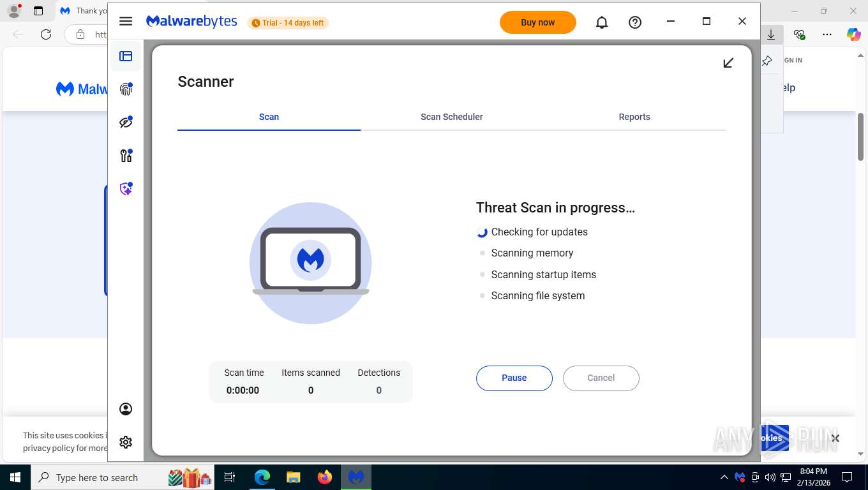Open the fingerprint protection sidebar icon
The height and width of the screenshot is (490, 868).
[x=126, y=89]
